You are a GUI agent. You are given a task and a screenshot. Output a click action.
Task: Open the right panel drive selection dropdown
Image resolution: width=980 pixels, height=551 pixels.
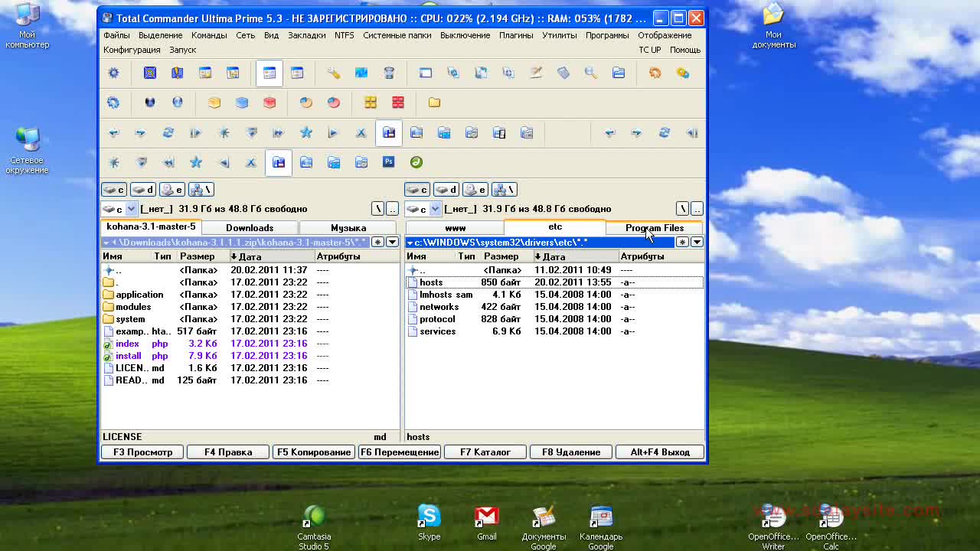(436, 209)
